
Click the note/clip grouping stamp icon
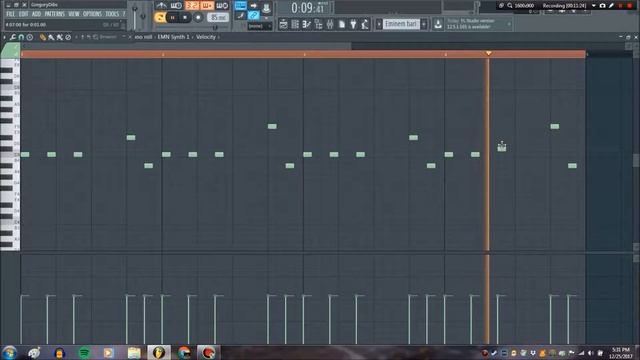[x=266, y=7]
